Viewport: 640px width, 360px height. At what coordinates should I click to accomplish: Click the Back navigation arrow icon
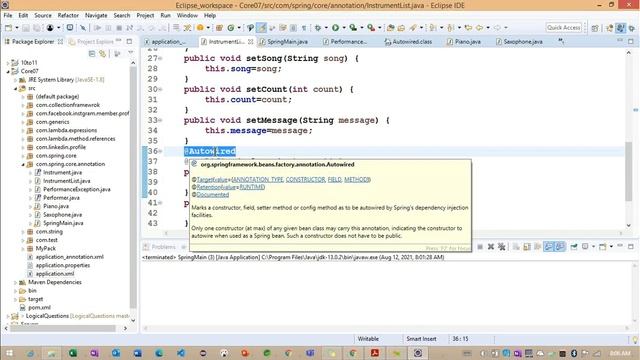pos(479,28)
